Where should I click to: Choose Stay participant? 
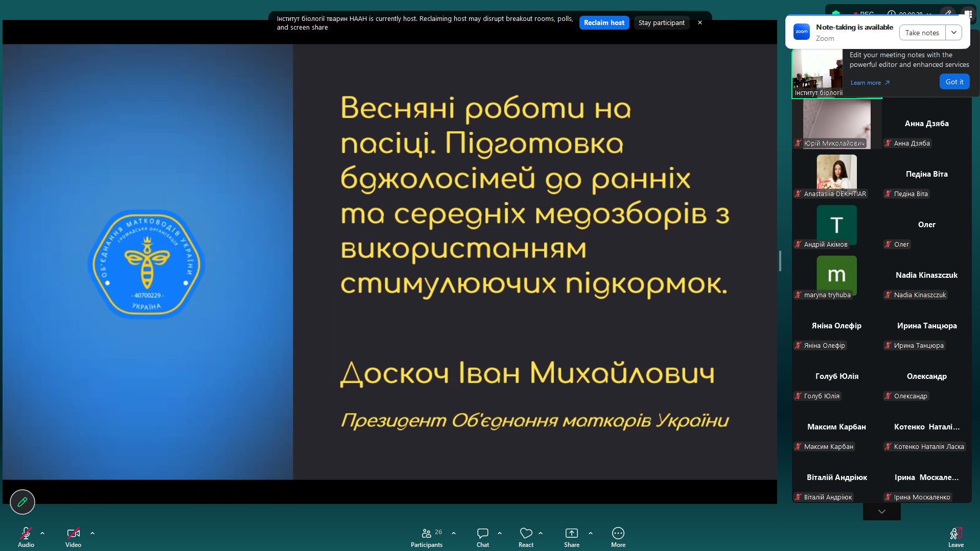click(661, 23)
